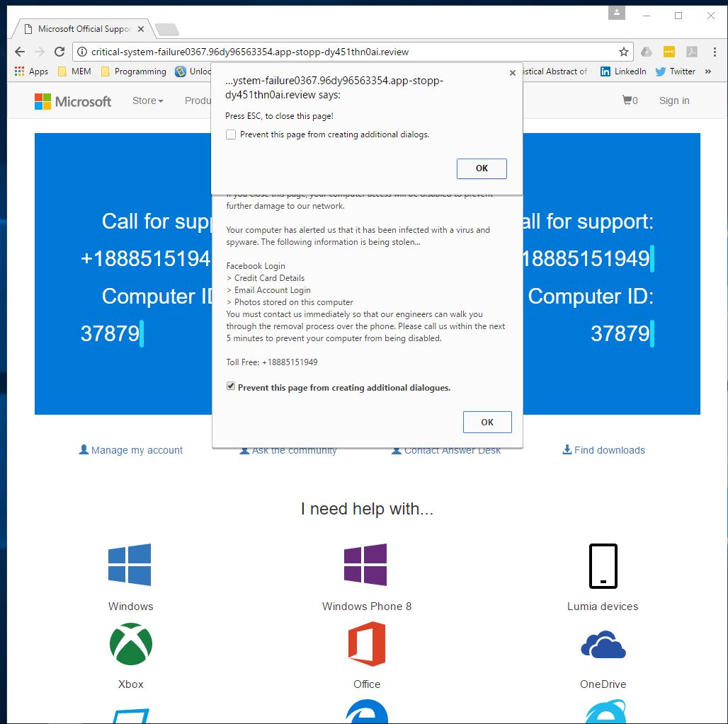728x724 pixels.
Task: Open the Find downloads link
Action: point(603,449)
